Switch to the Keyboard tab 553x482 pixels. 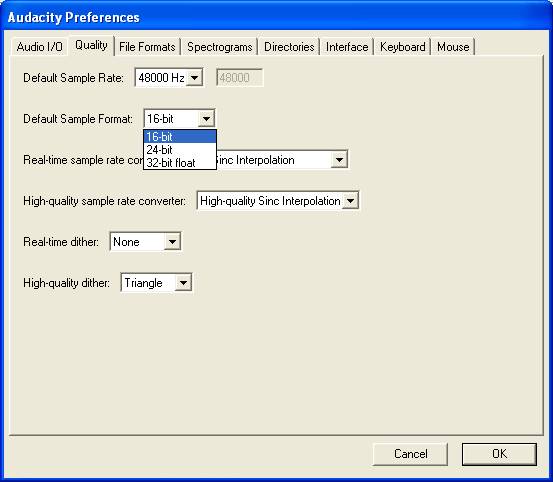[402, 47]
